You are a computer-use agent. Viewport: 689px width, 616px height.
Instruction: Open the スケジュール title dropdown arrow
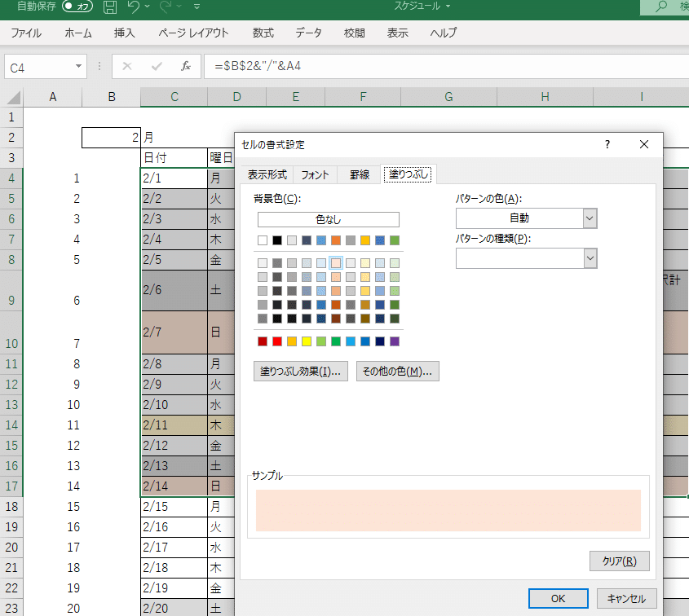(448, 7)
